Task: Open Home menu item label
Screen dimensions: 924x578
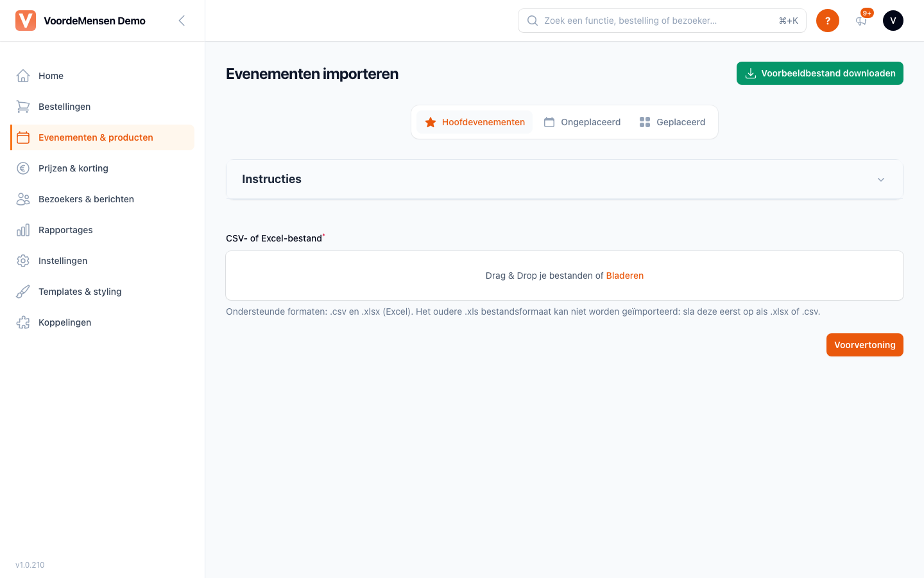Action: [51, 76]
